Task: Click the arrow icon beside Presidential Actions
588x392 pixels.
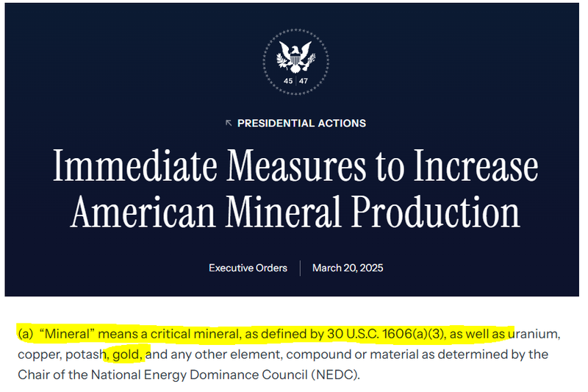Action: click(229, 124)
